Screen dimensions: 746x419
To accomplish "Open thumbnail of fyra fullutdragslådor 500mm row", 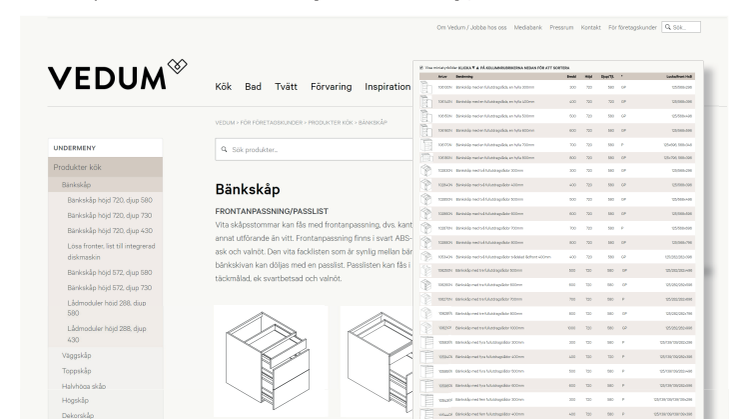I will tap(427, 371).
